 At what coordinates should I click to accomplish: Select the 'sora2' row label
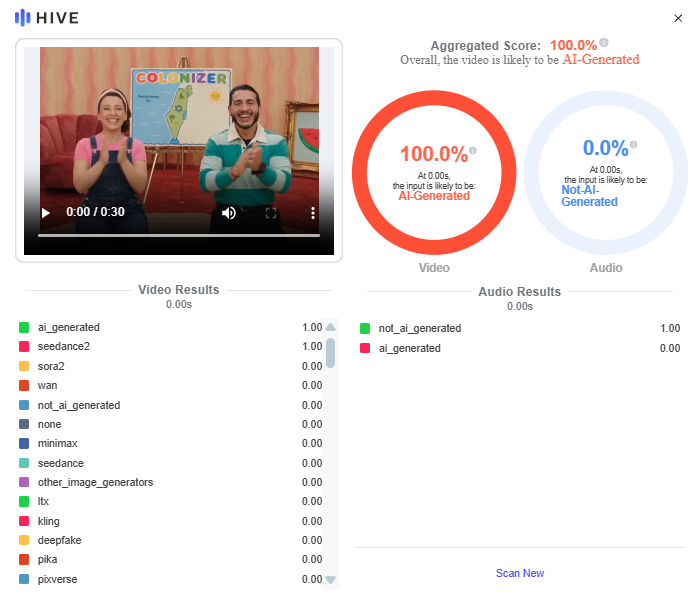pyautogui.click(x=51, y=366)
